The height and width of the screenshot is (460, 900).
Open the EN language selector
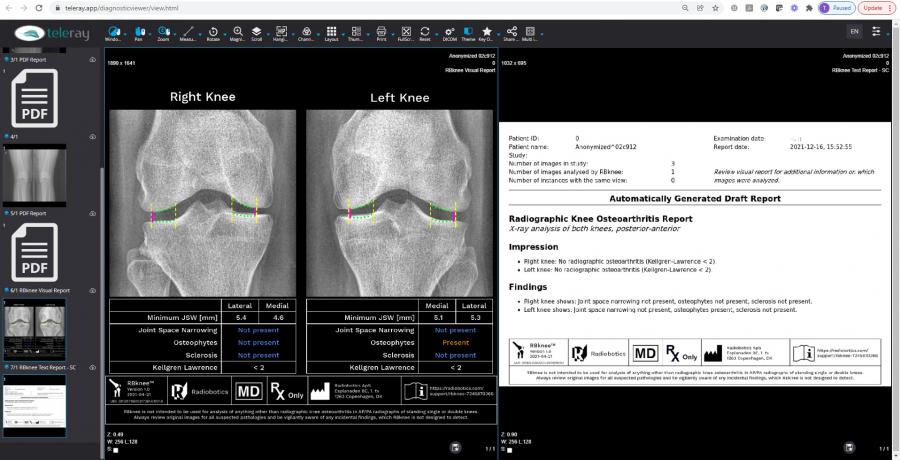[x=854, y=32]
